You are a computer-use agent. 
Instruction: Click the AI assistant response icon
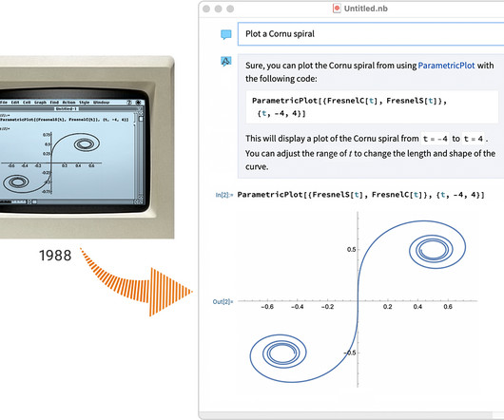tap(226, 61)
